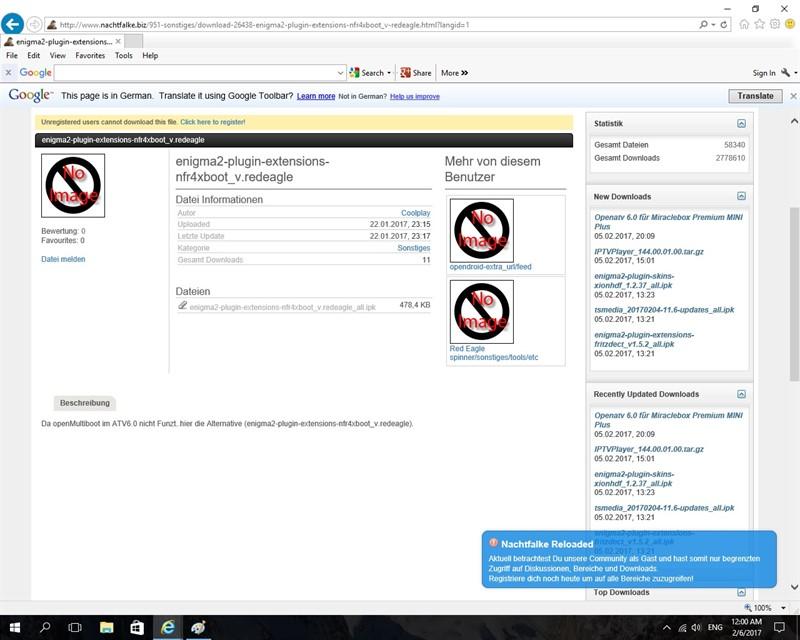
Task: Click Sign In on Google Toolbar
Action: (x=764, y=73)
